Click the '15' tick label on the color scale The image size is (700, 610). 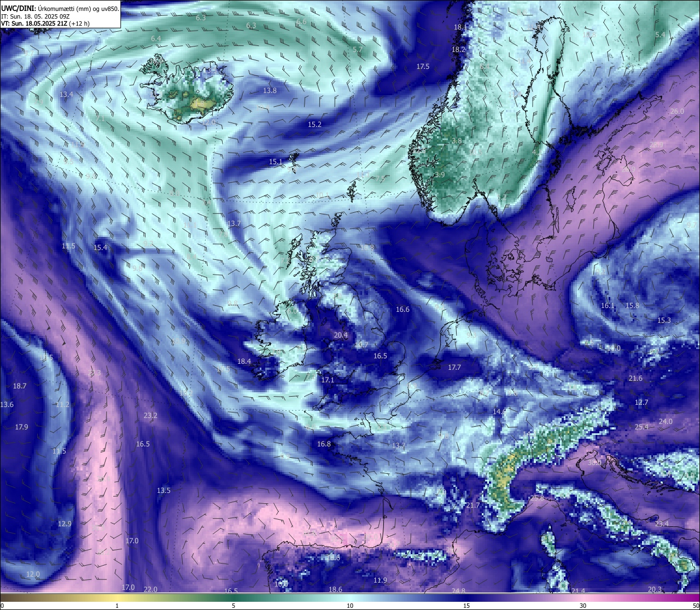point(466,606)
